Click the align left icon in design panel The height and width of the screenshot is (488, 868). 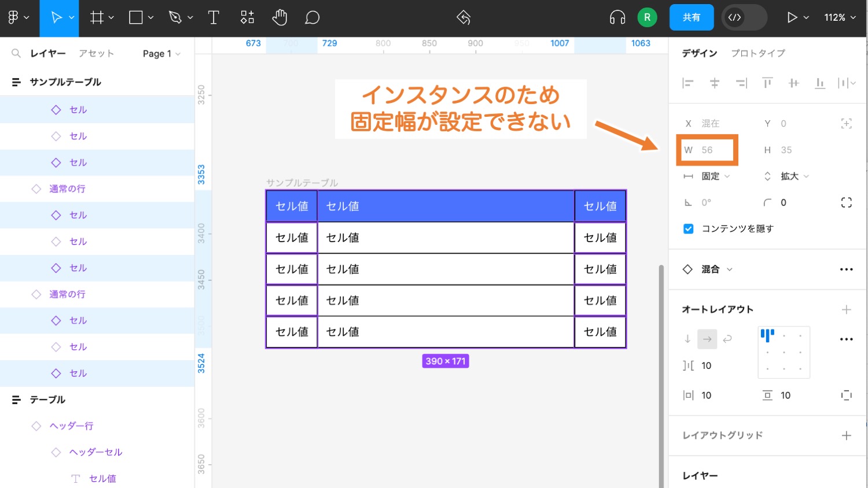(x=688, y=83)
